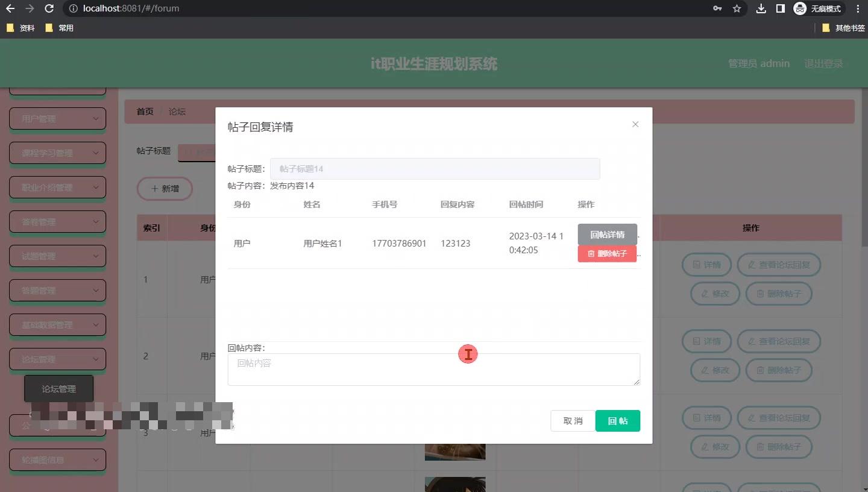
Task: Click 详情 button in table row 1
Action: [706, 265]
